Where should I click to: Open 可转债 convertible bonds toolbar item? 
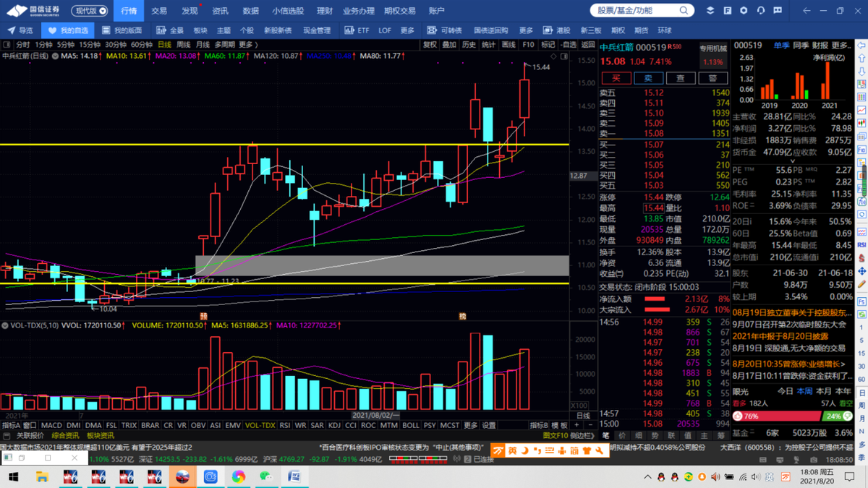446,30
